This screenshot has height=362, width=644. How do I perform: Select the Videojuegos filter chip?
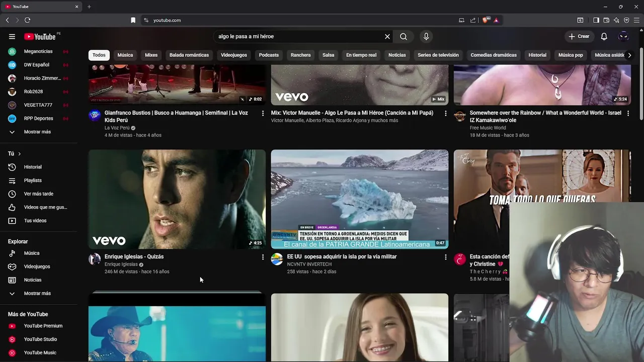click(x=234, y=55)
